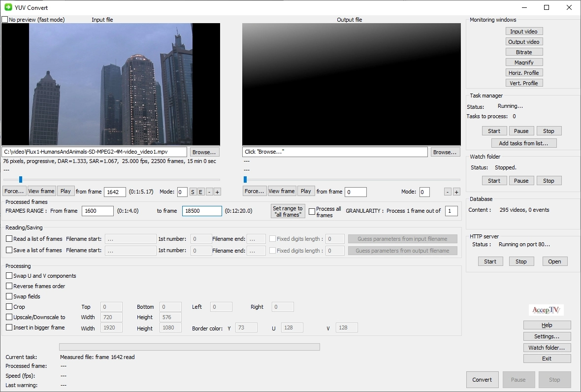This screenshot has height=392, width=581.
Task: Open the Horiz. Profile monitoring window
Action: 524,73
